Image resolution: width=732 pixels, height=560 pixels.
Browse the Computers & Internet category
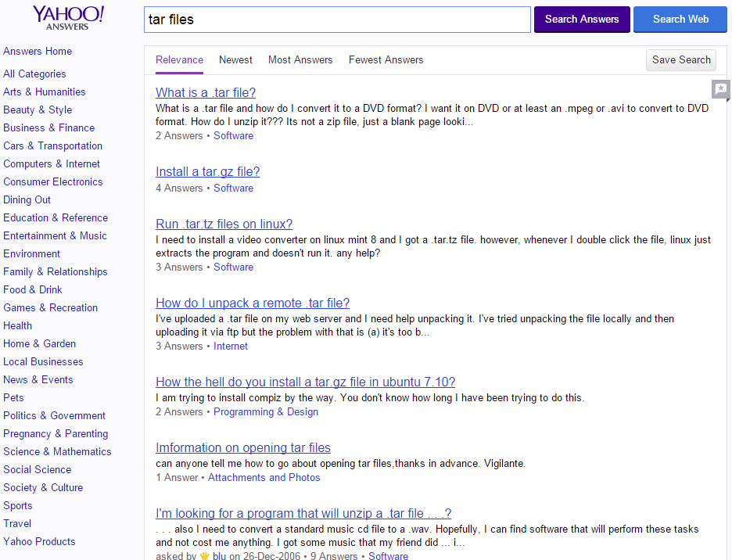point(52,164)
